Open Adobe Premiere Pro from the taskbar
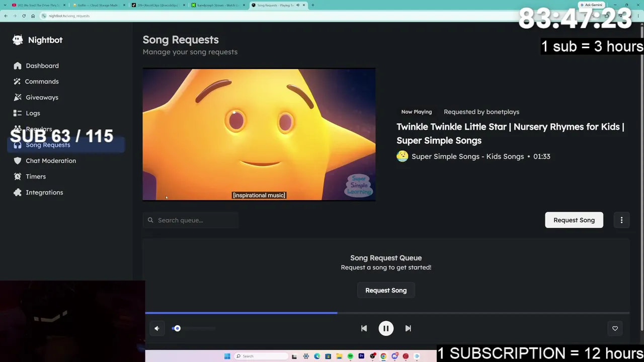This screenshot has width=644, height=362. pos(361,356)
